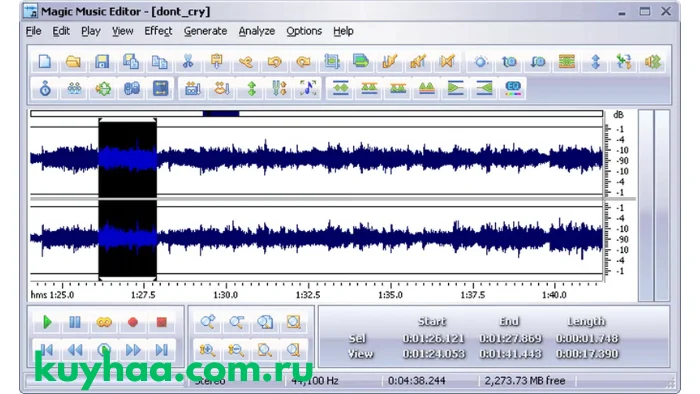The image size is (700, 394).
Task: Open the Edit menu
Action: coord(61,31)
